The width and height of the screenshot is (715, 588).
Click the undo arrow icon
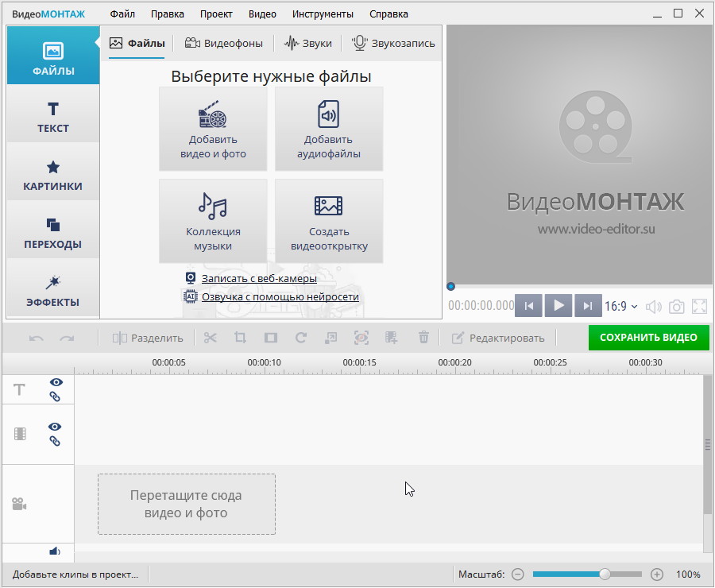[x=37, y=338]
